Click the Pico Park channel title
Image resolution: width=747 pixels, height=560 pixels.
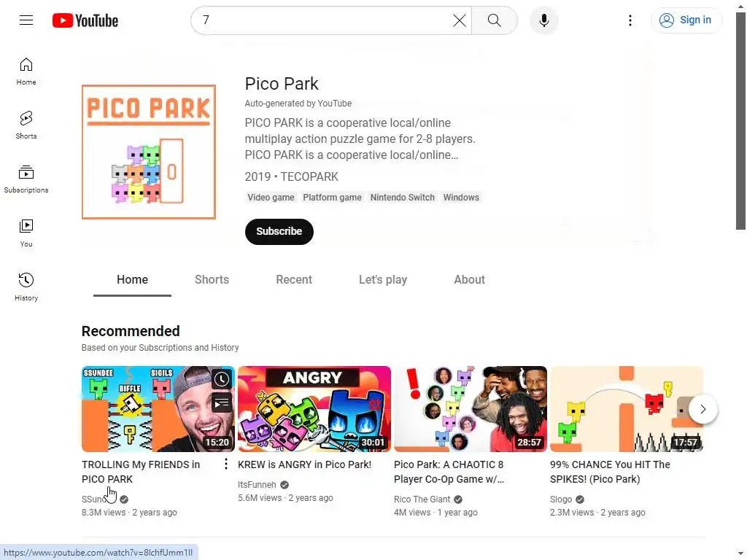pos(282,84)
